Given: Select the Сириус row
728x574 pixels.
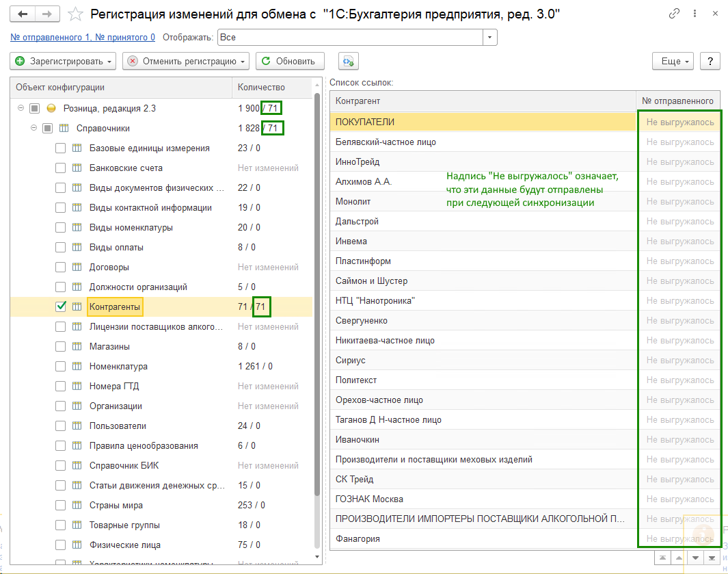Looking at the screenshot, I should tap(525, 360).
